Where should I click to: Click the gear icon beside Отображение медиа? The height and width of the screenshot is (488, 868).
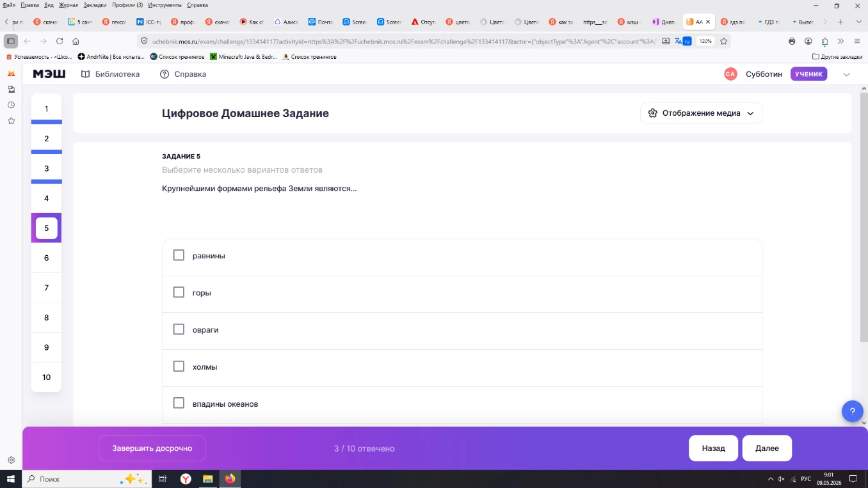pos(652,113)
